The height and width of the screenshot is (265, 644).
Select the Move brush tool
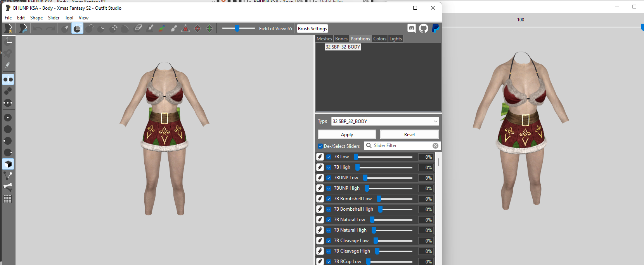[114, 28]
